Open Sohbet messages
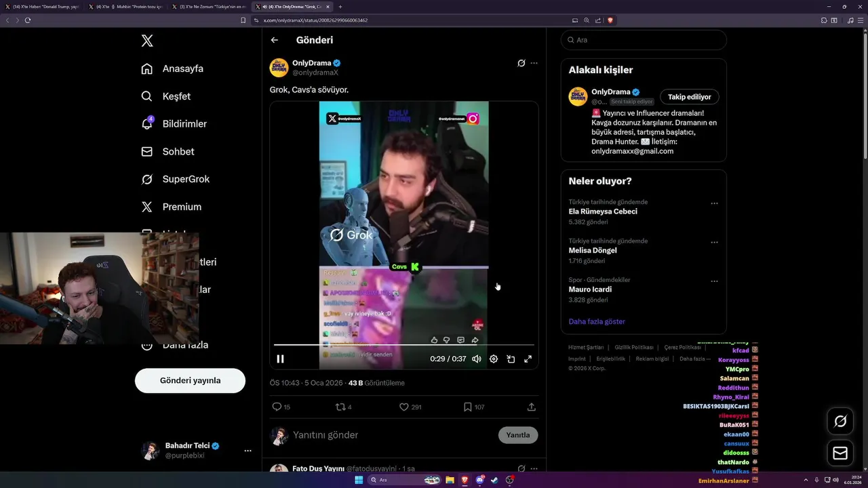868x488 pixels. click(168, 152)
